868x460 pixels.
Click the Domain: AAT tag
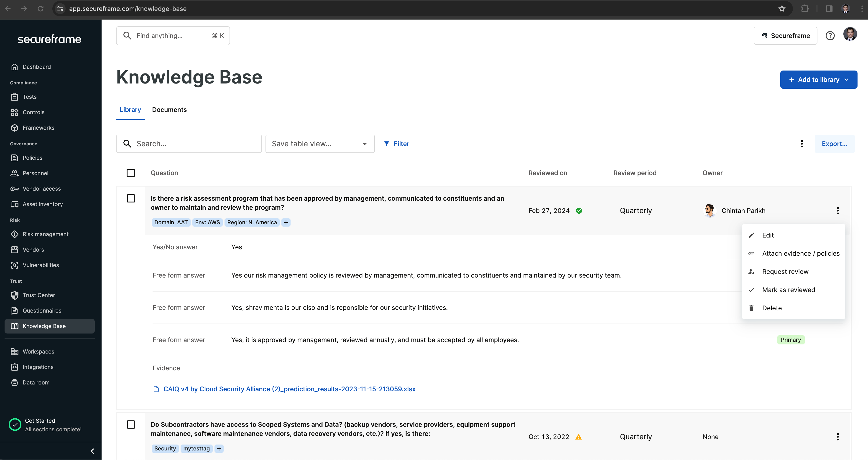tap(171, 222)
